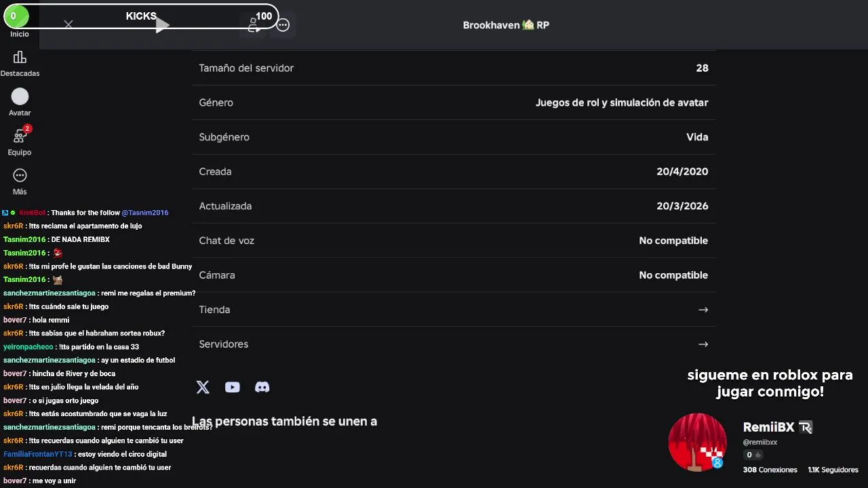
Task: Click the Brookhaven RP page title
Action: 506,25
